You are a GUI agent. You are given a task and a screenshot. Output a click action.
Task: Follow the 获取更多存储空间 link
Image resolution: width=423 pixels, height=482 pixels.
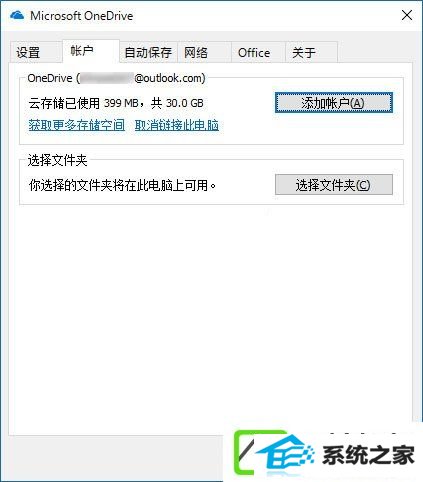point(77,125)
